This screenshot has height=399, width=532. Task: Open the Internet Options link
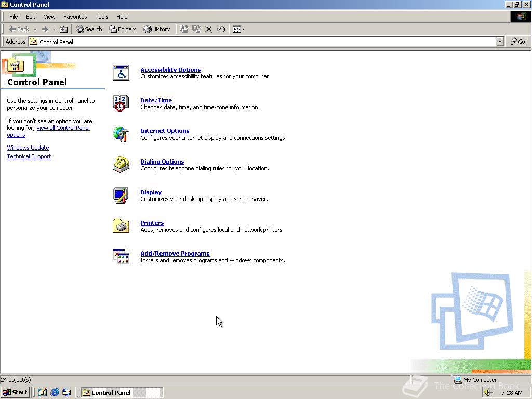point(165,131)
